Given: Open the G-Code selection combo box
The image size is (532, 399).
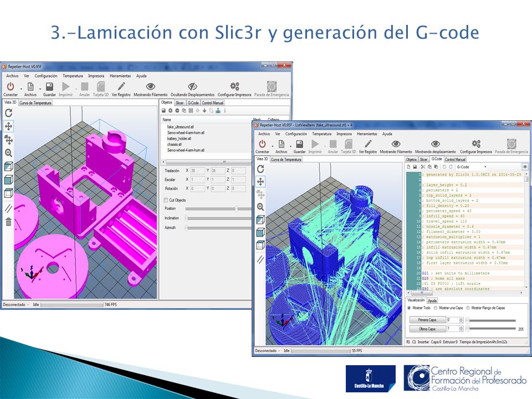Looking at the screenshot, I should pyautogui.click(x=472, y=167).
